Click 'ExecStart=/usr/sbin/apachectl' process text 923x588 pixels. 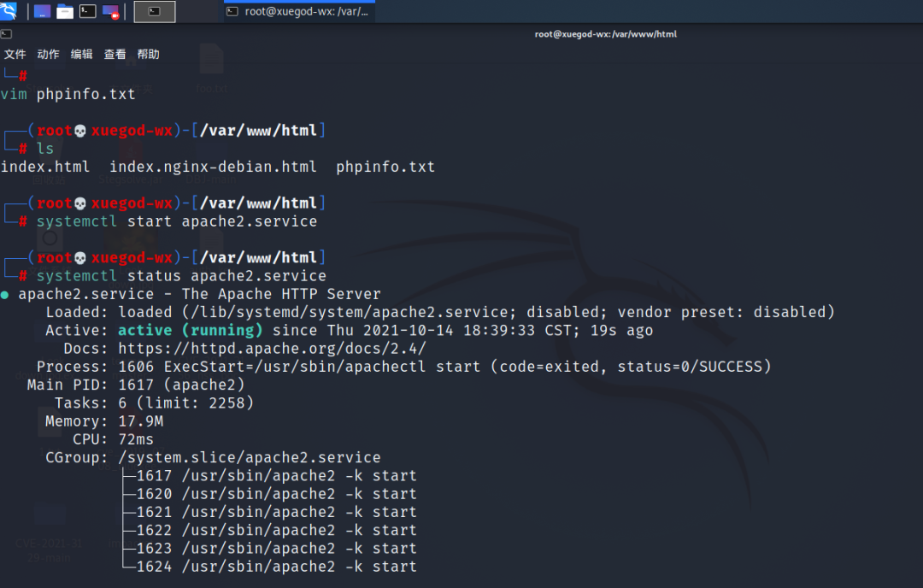(294, 367)
